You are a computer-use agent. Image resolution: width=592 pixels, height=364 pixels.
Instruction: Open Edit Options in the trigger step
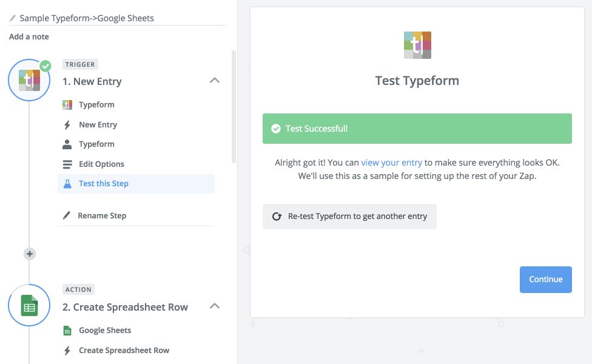coord(101,164)
